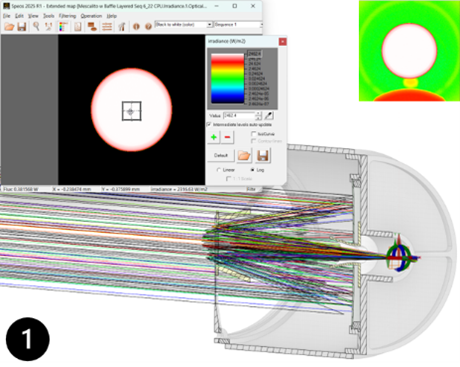Tick the Contour lines checkbox
This screenshot has height=367, width=460.
point(253,141)
